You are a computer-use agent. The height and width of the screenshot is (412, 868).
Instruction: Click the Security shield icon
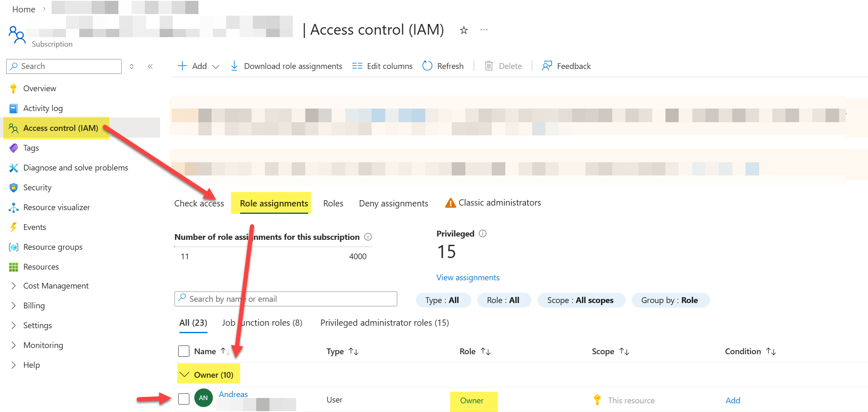[14, 187]
